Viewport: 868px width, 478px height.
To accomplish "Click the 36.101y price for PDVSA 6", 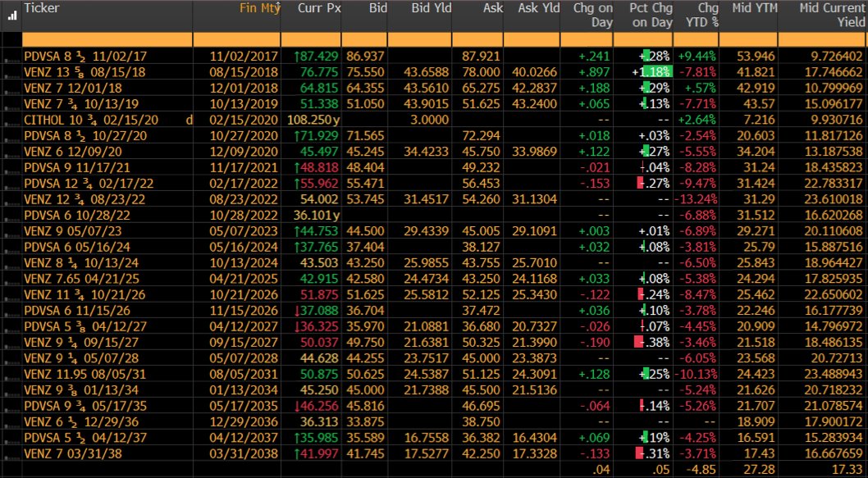I will pyautogui.click(x=318, y=215).
